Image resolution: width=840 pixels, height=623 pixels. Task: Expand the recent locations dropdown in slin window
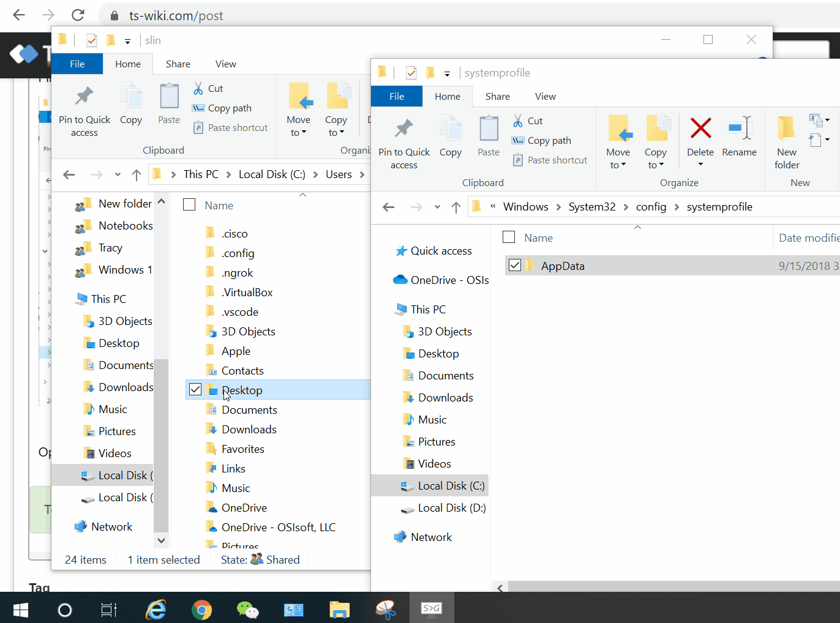[118, 175]
